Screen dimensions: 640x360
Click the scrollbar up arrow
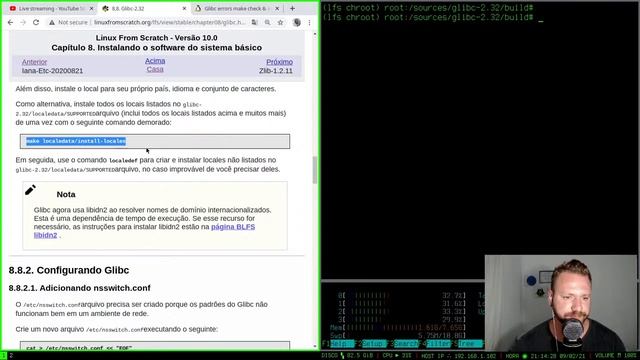pos(315,35)
